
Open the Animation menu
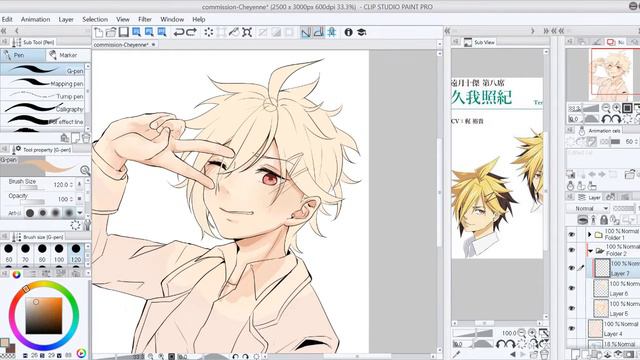36,19
